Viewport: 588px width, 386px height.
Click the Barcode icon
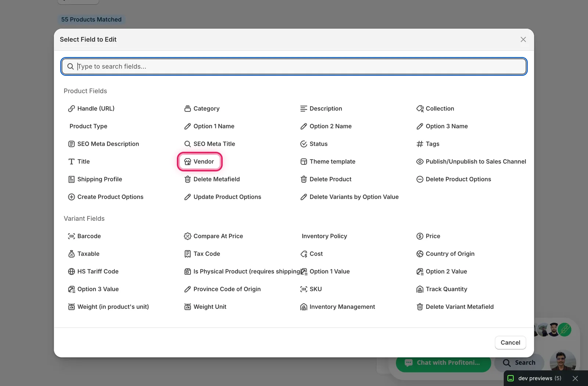click(x=71, y=236)
